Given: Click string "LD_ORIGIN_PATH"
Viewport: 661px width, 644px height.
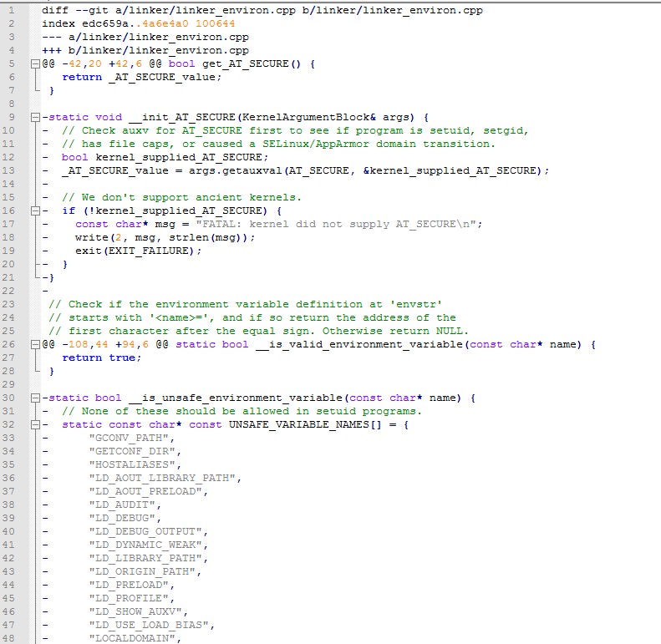Looking at the screenshot, I should tap(142, 572).
